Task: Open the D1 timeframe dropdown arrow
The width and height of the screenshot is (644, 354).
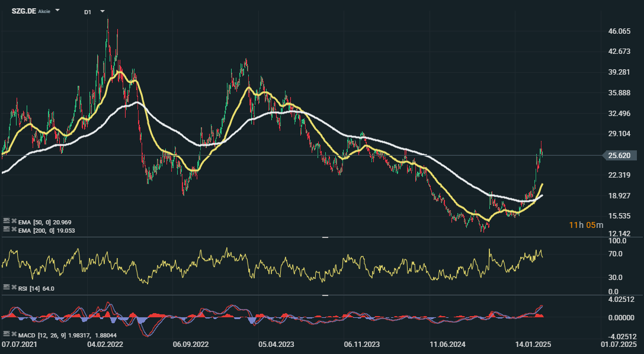Action: click(102, 11)
